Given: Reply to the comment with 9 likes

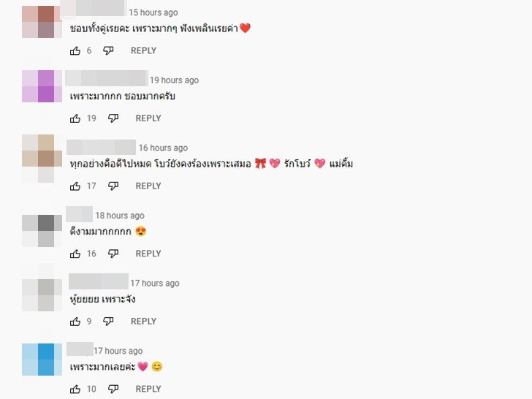Looking at the screenshot, I should pyautogui.click(x=143, y=321).
